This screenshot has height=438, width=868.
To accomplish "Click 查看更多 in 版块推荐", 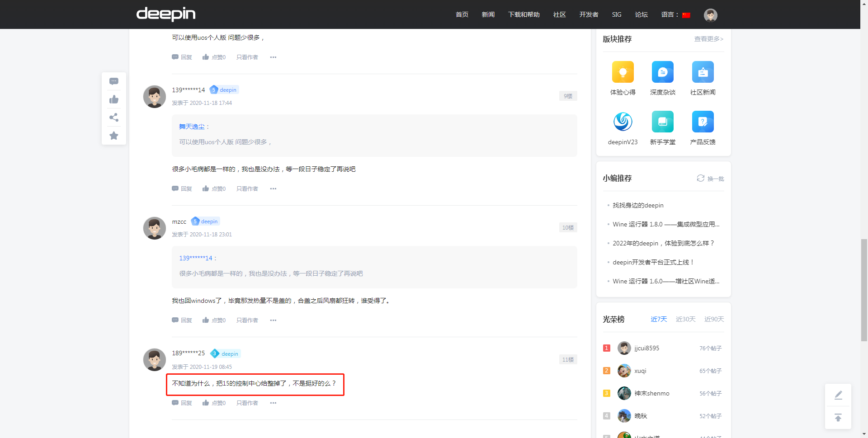I will (709, 39).
